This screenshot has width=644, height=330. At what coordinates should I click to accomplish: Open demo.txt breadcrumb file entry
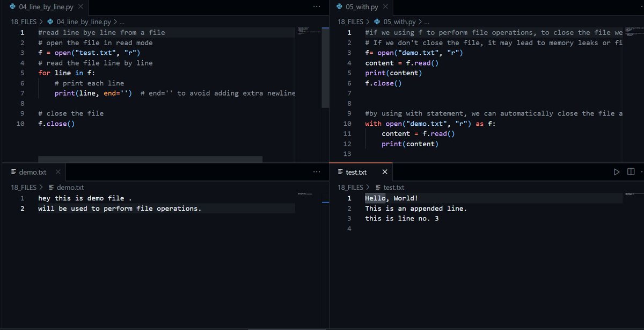(66, 188)
